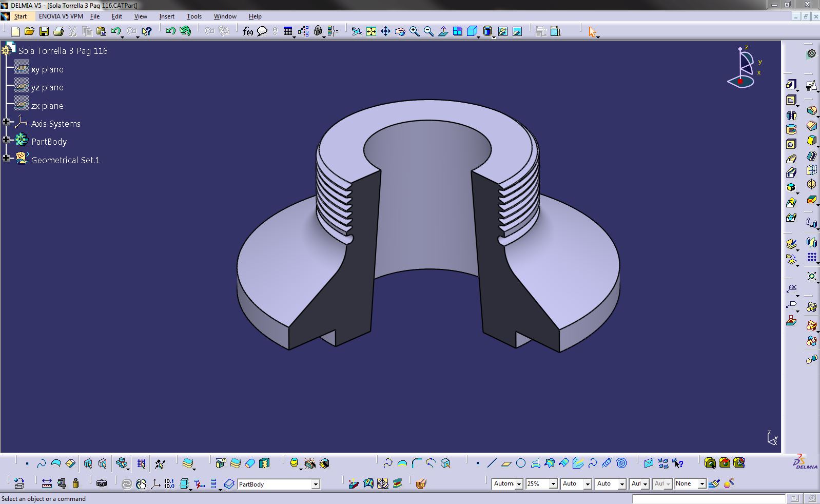Image resolution: width=820 pixels, height=504 pixels.
Task: Click the Manual Update mode hand icon
Action: [141, 483]
